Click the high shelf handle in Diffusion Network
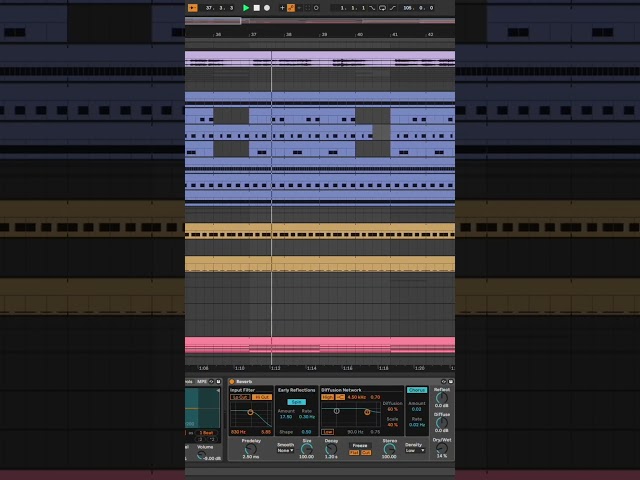 367,412
